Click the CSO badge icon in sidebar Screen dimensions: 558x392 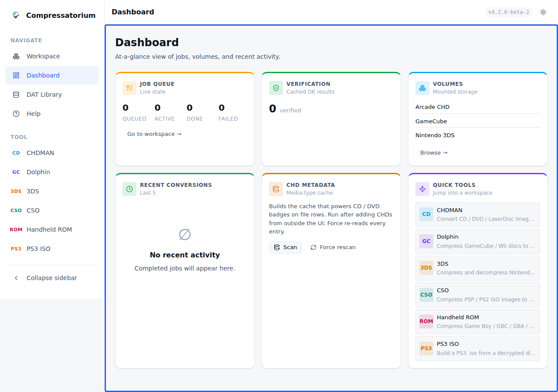coord(16,210)
